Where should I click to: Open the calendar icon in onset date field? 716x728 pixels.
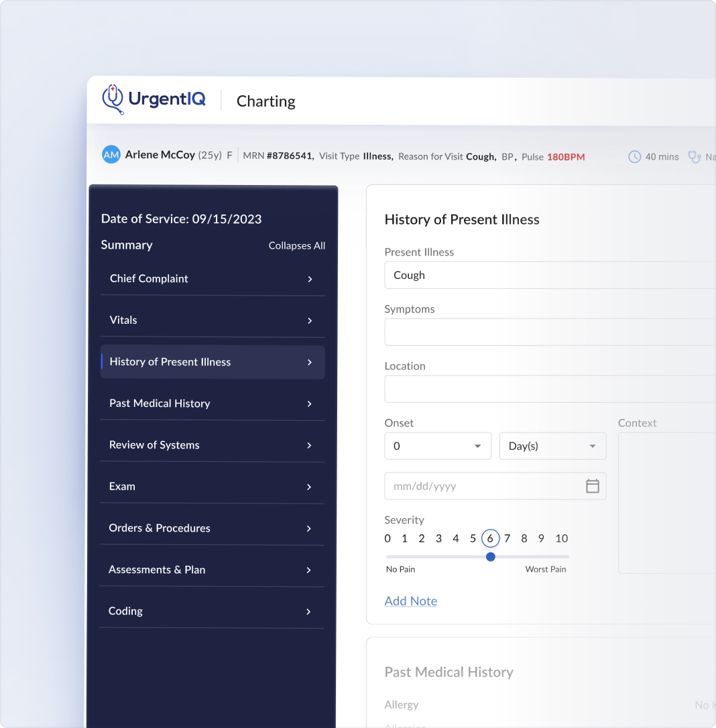point(593,486)
